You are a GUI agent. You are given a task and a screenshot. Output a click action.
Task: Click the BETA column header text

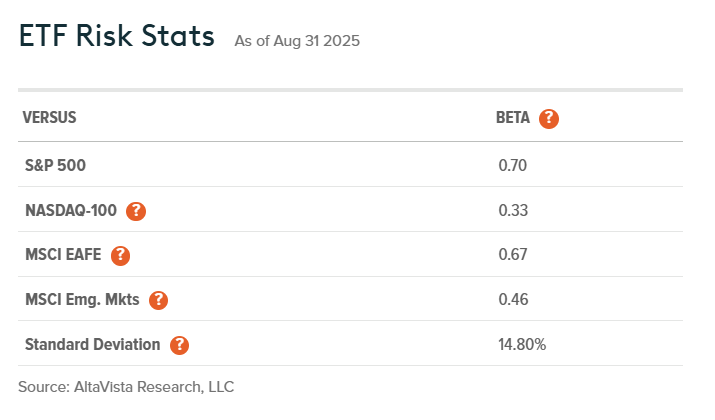click(x=513, y=118)
